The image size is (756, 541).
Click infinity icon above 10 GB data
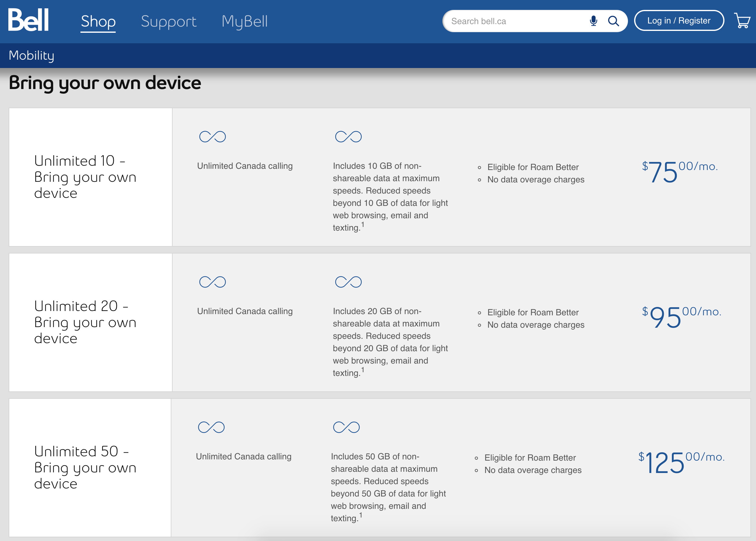tap(348, 137)
